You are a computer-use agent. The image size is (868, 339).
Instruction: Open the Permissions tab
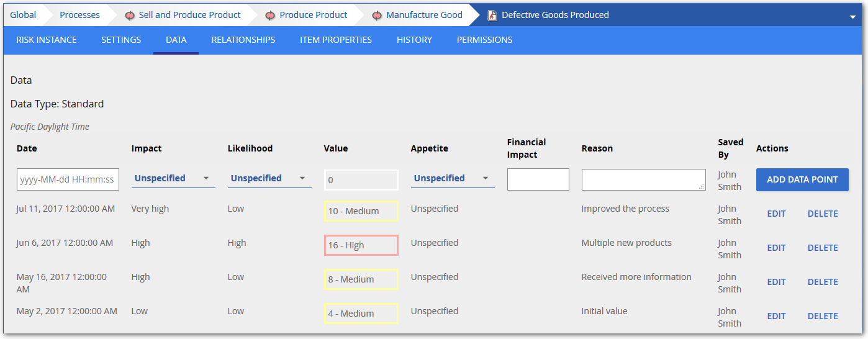pyautogui.click(x=484, y=40)
